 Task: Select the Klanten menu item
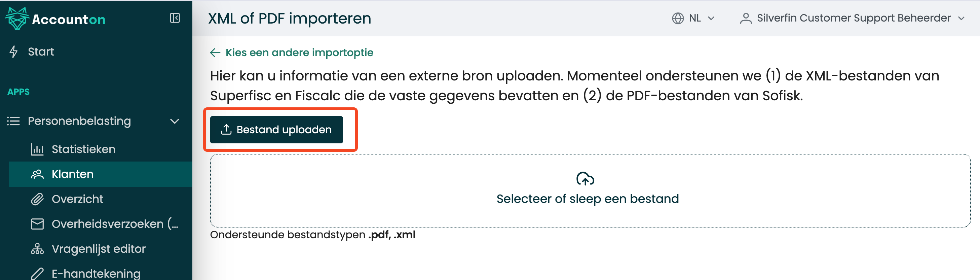coord(101,174)
